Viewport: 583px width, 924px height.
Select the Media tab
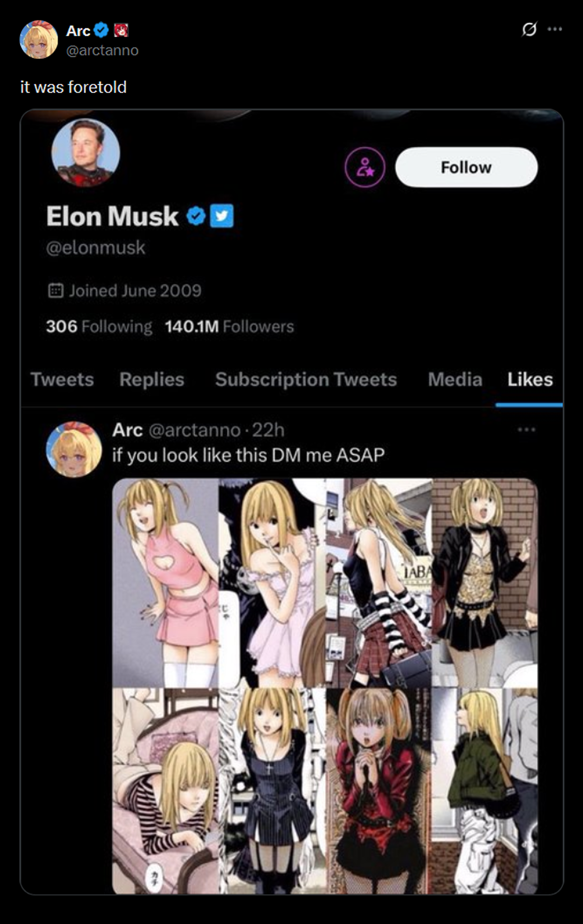click(x=455, y=380)
